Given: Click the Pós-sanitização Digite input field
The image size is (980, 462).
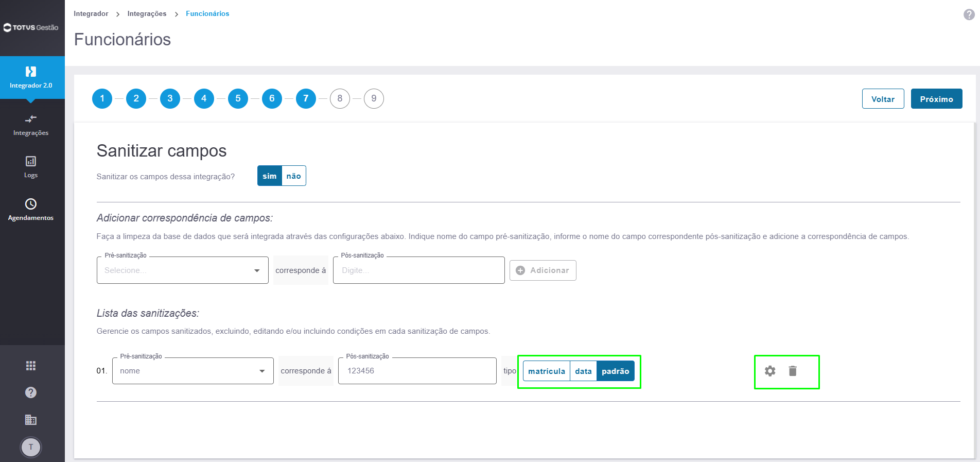Looking at the screenshot, I should pyautogui.click(x=419, y=270).
